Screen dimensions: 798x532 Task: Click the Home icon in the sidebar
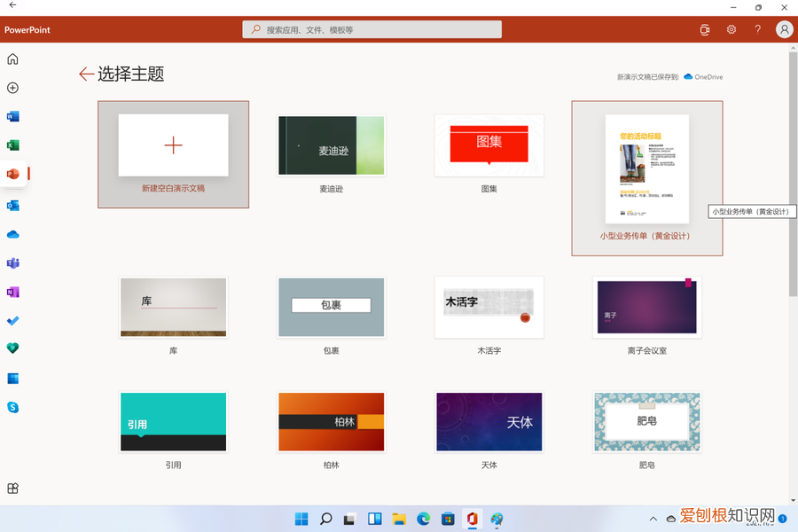coord(12,59)
